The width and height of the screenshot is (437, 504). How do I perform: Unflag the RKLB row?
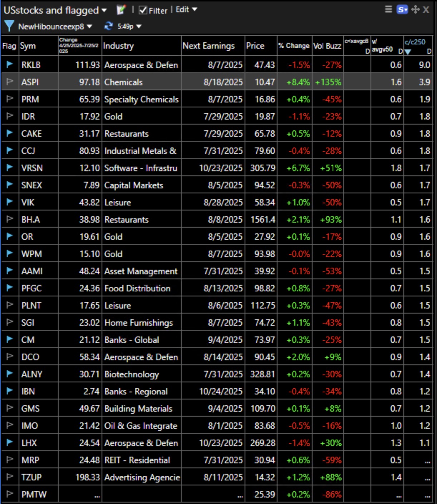tap(9, 64)
